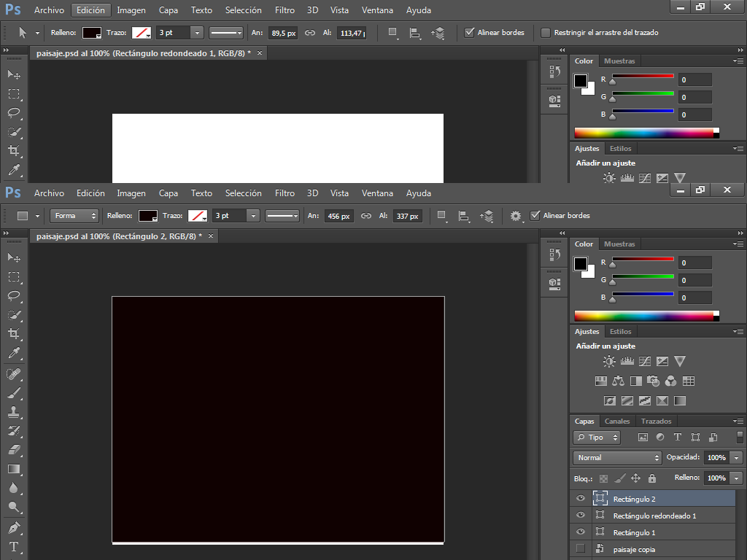Add a Curves adjustment in lower window
This screenshot has width=747, height=560.
click(x=645, y=362)
